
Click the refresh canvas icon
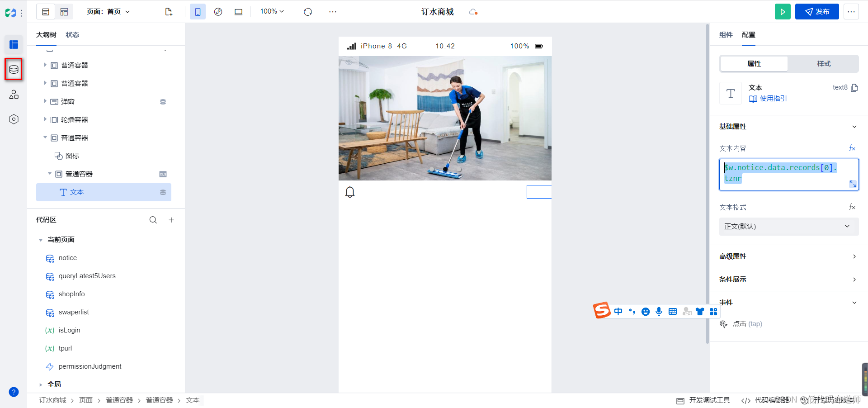coord(308,12)
